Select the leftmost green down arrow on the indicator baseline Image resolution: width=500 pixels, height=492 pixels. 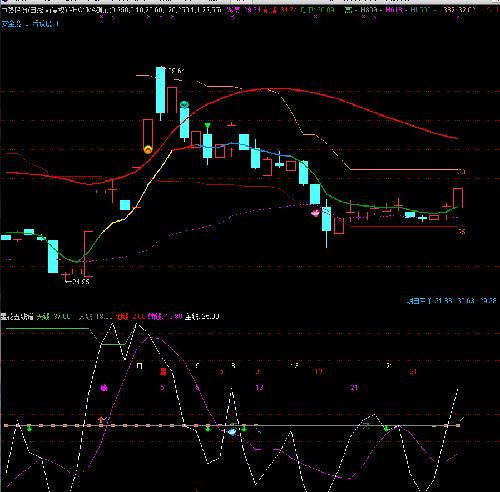(x=29, y=428)
